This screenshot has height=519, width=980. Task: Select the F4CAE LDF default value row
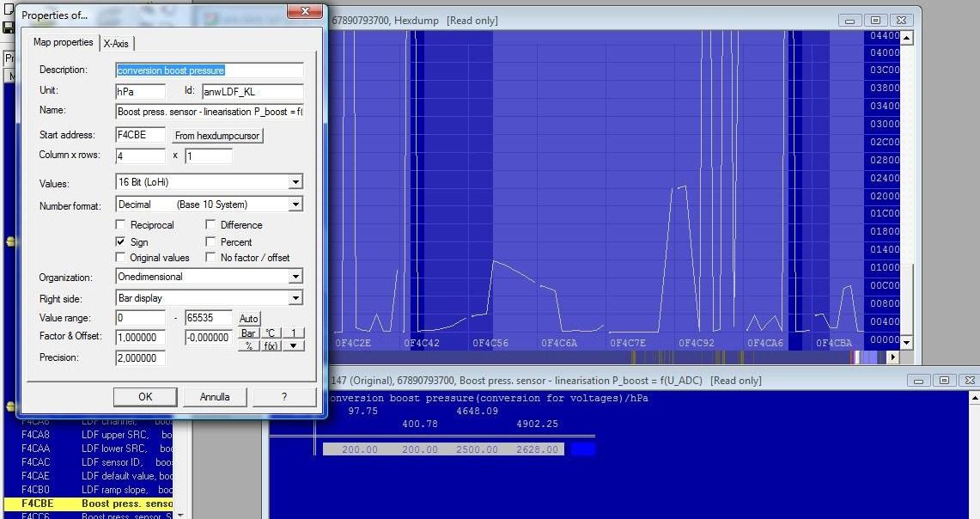coord(88,476)
